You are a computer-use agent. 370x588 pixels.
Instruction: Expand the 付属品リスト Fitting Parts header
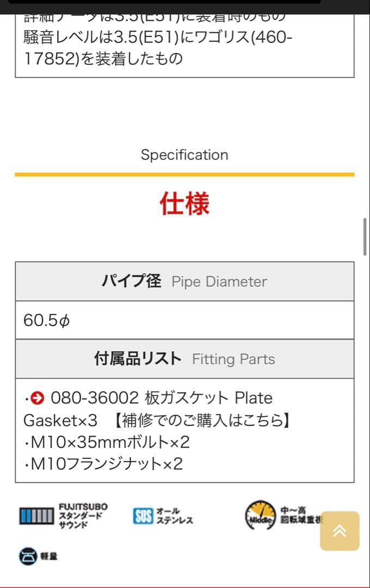point(184,358)
